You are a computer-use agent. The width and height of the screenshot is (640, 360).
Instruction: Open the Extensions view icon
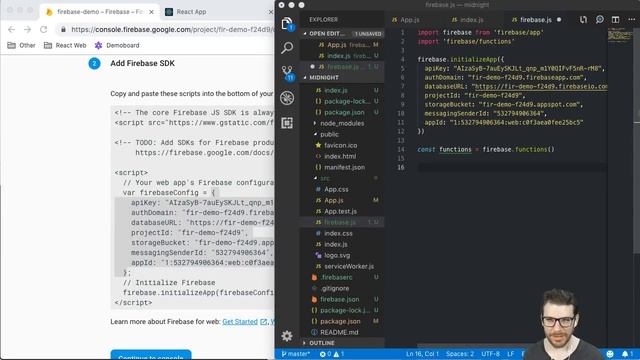point(287,123)
